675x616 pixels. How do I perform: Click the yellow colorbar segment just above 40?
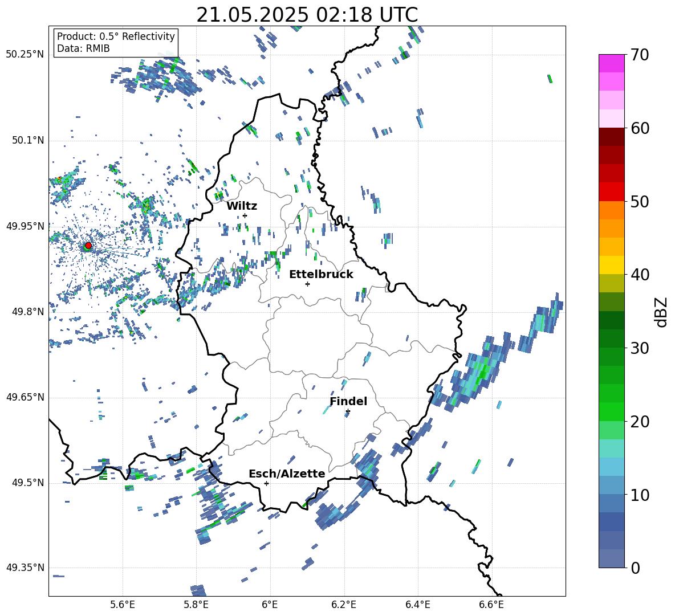click(x=611, y=265)
